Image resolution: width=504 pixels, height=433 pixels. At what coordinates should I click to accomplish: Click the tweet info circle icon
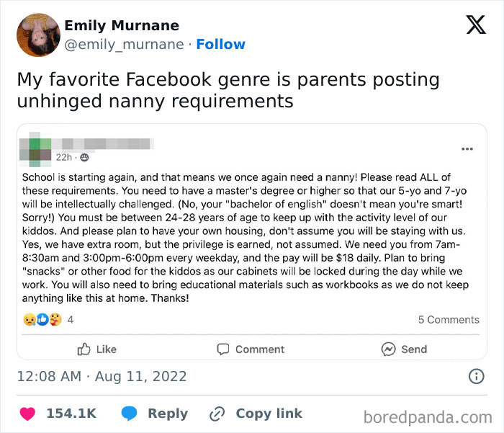(476, 376)
